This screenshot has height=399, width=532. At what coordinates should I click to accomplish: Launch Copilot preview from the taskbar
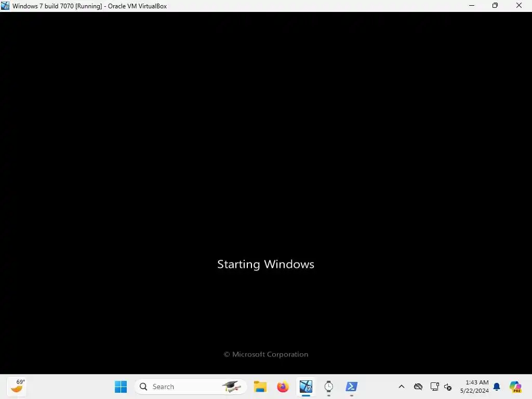pyautogui.click(x=515, y=387)
